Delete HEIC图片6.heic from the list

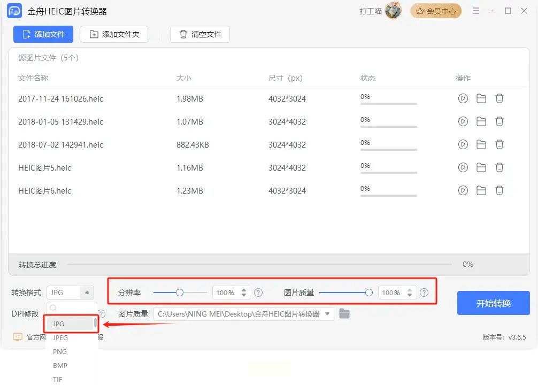[499, 190]
